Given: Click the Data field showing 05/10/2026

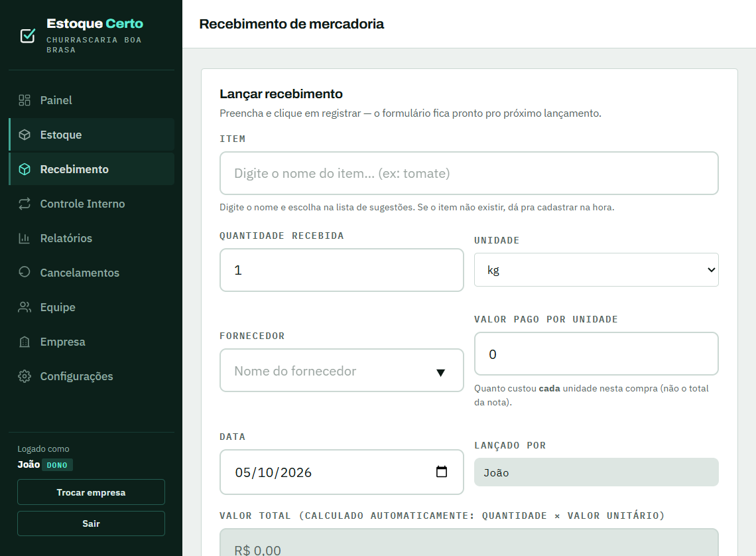Looking at the screenshot, I should pos(342,472).
